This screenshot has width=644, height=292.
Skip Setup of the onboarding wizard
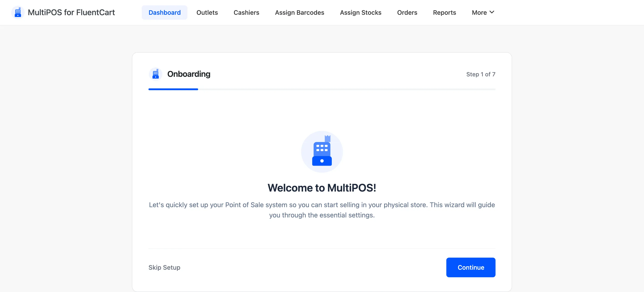(164, 267)
